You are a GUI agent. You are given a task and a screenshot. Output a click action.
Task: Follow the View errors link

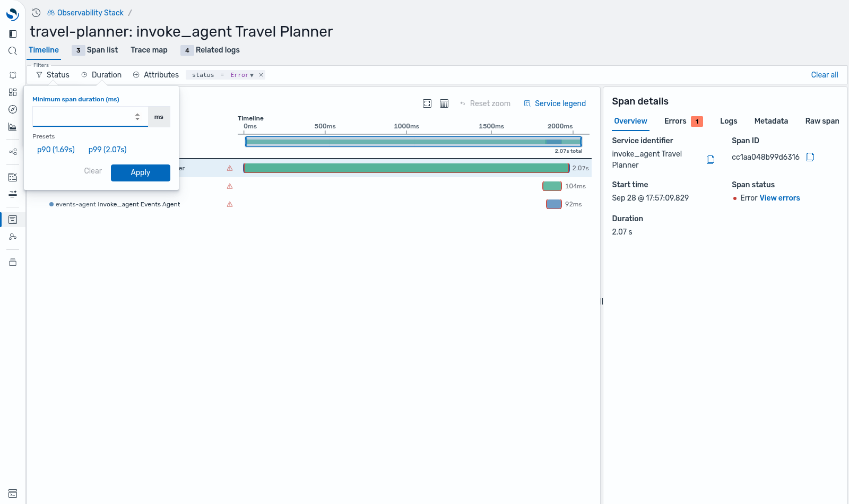pos(779,198)
